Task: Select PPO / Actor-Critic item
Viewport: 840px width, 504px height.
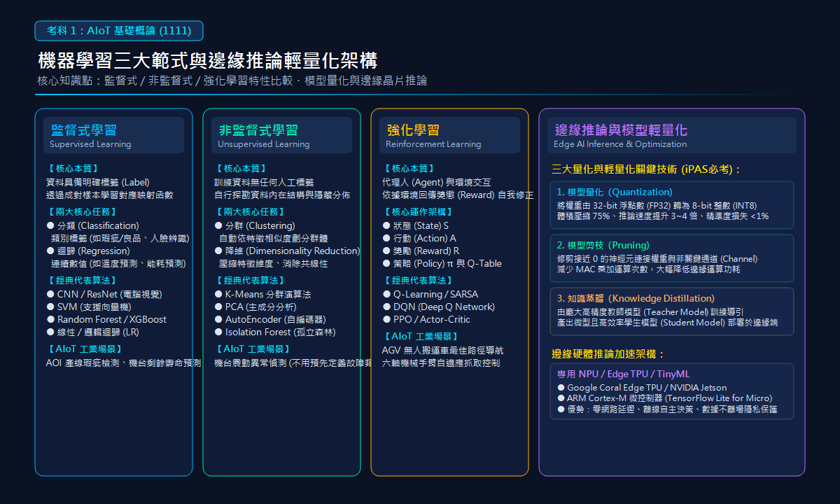Action: [x=426, y=319]
